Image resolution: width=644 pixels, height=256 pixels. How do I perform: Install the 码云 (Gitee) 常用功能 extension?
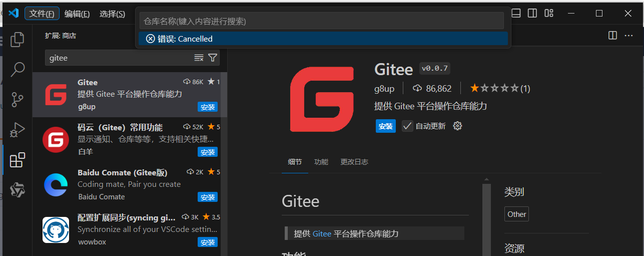pos(208,152)
